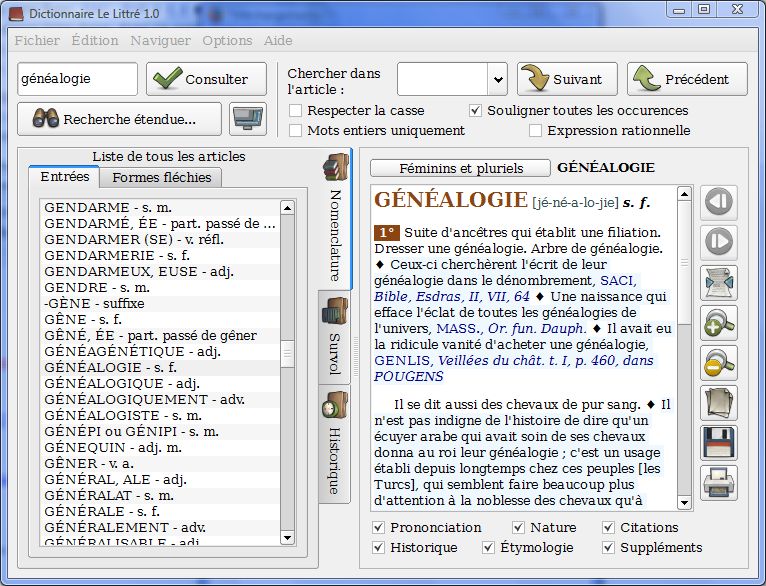Click the entries list scrollbar thumb

(x=287, y=353)
